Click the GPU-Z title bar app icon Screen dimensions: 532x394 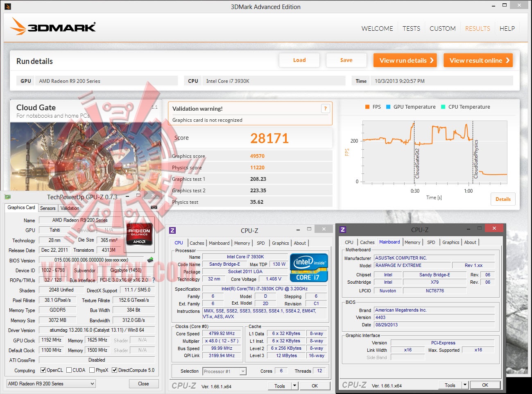click(7, 197)
